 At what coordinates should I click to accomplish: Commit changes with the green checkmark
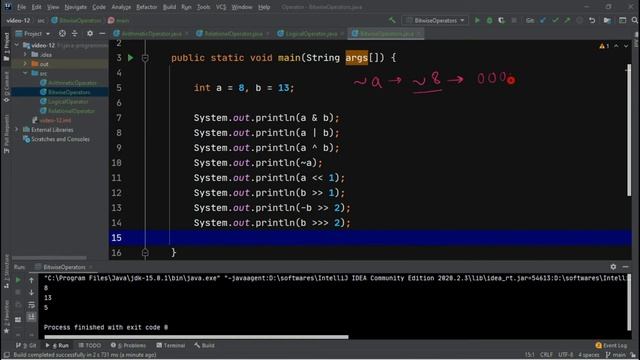pyautogui.click(x=555, y=20)
